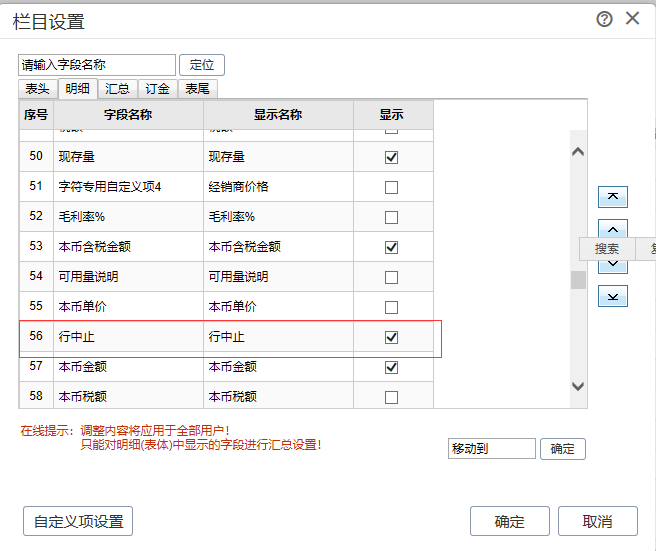The width and height of the screenshot is (656, 551).
Task: Click the help question mark icon
Action: pyautogui.click(x=604, y=19)
